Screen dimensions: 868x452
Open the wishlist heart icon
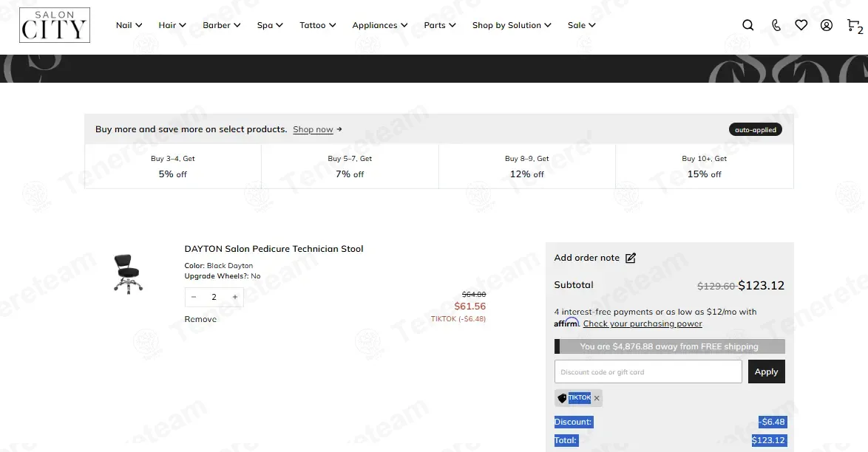click(x=801, y=25)
